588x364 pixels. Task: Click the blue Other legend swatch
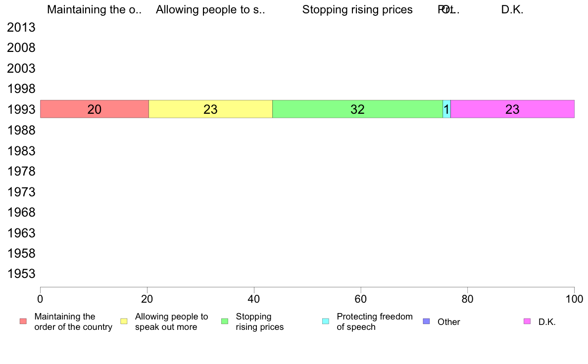pyautogui.click(x=426, y=321)
